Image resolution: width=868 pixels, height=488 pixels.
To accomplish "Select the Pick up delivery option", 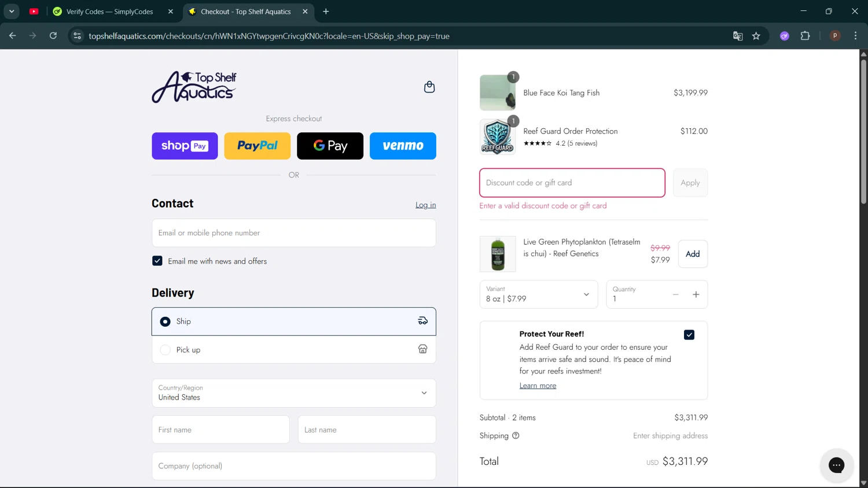I will click(294, 350).
